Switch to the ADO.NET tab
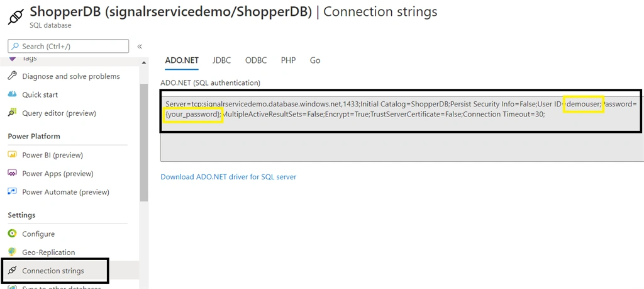Viewport: 644px width, 289px height. pyautogui.click(x=182, y=60)
